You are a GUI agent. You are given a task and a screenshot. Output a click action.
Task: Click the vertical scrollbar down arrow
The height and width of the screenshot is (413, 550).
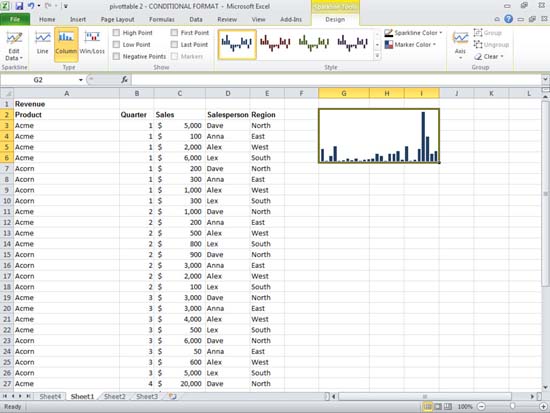(x=545, y=387)
